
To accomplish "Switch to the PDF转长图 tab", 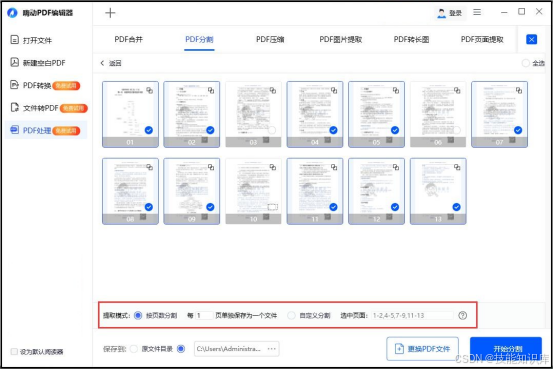I will [x=411, y=39].
